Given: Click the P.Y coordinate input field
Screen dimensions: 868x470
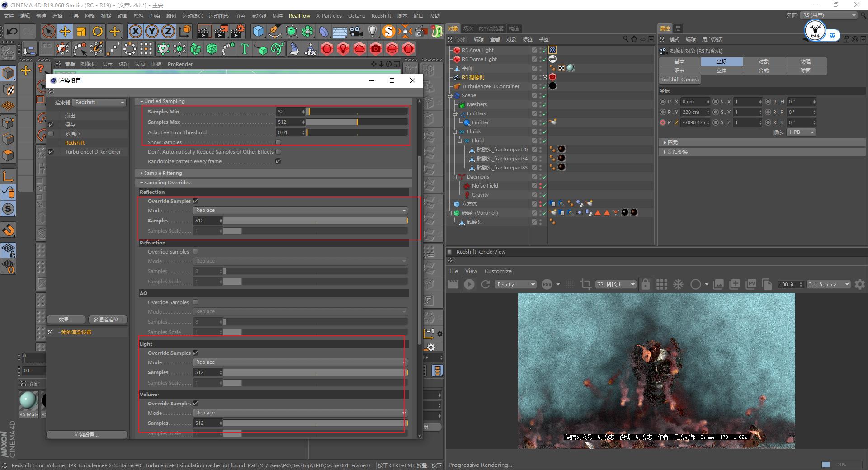Looking at the screenshot, I should point(693,112).
